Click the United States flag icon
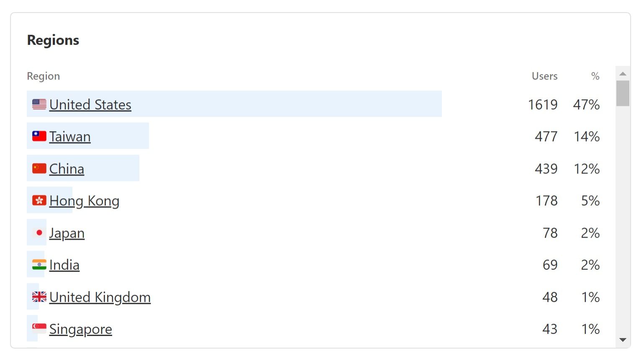The height and width of the screenshot is (362, 644). pyautogui.click(x=39, y=104)
